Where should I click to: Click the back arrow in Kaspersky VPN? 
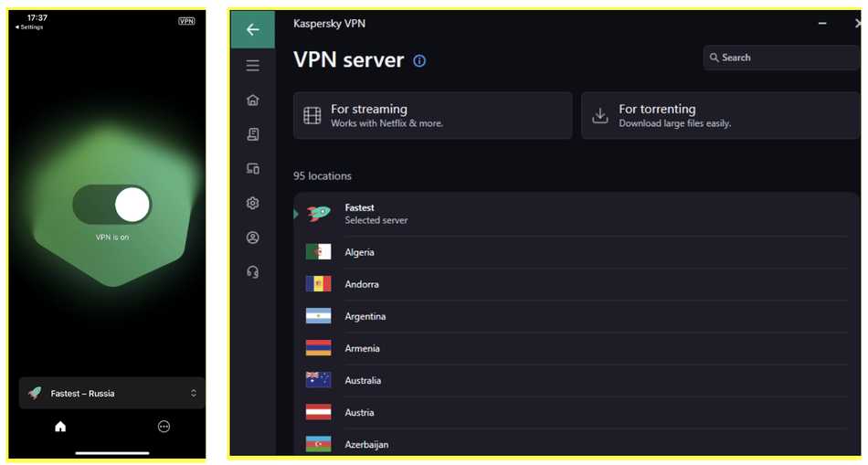tap(253, 29)
